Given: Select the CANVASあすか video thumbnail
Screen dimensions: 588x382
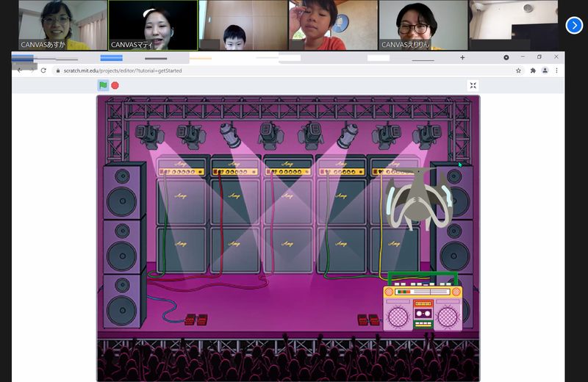Looking at the screenshot, I should click(62, 25).
